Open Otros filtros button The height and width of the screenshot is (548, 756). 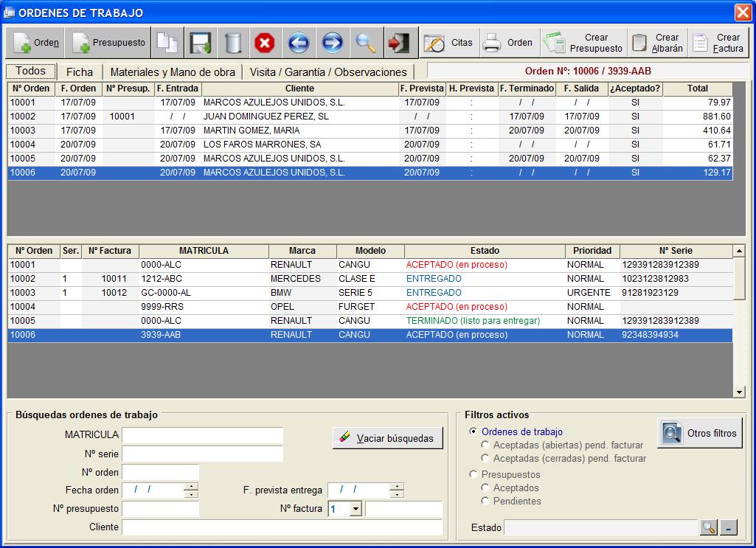click(700, 433)
